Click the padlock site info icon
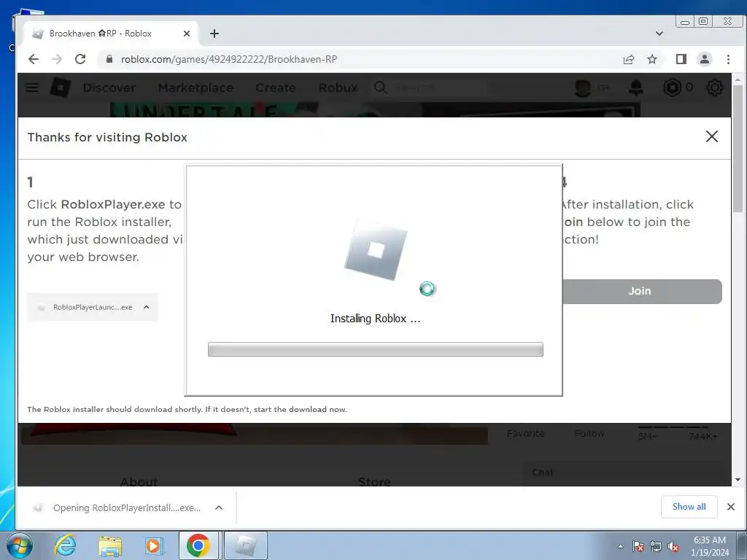Viewport: 747px width, 560px height. point(109,59)
